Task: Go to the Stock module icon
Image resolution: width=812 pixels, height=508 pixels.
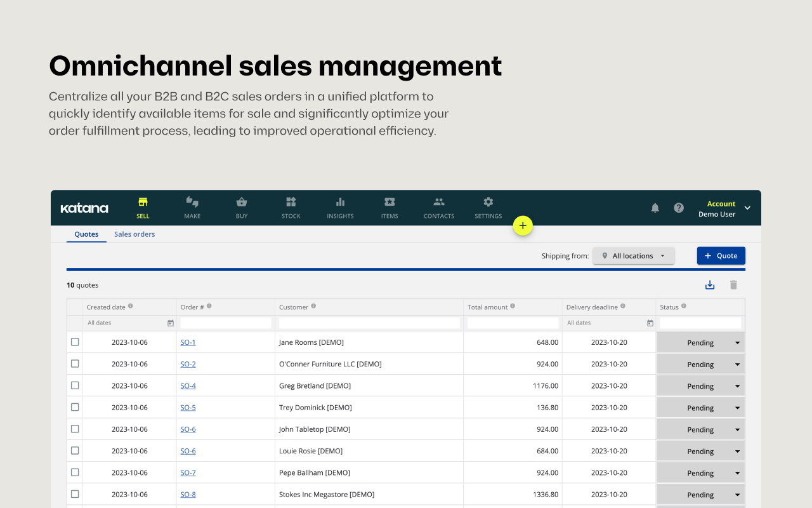Action: coord(291,203)
